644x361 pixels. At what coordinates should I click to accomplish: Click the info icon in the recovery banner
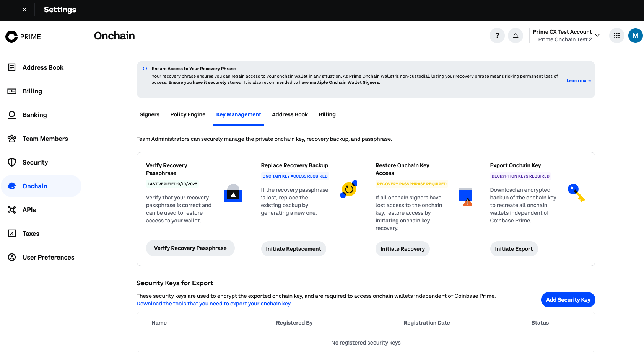(x=145, y=68)
